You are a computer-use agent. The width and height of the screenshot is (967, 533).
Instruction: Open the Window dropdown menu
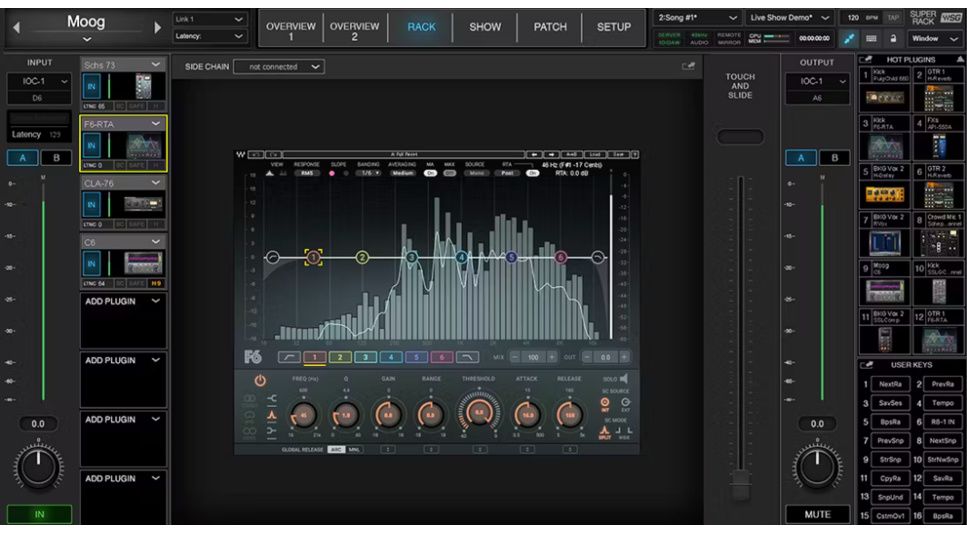point(934,38)
